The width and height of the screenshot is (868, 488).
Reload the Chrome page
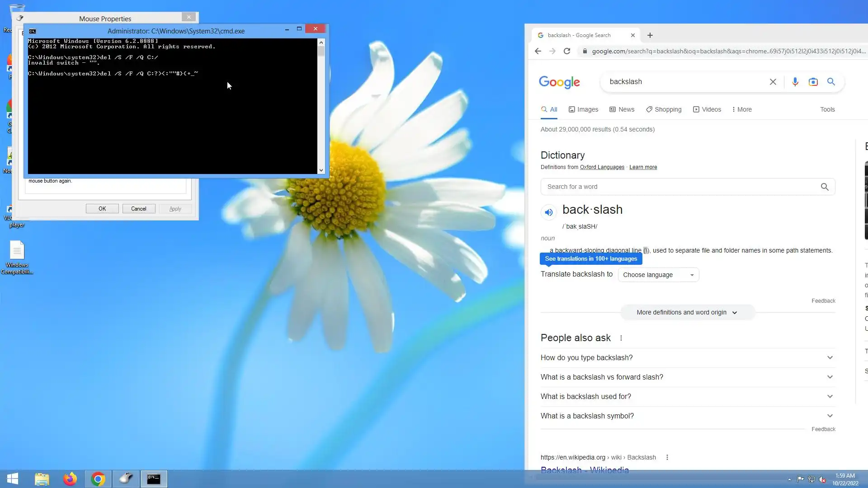point(567,51)
